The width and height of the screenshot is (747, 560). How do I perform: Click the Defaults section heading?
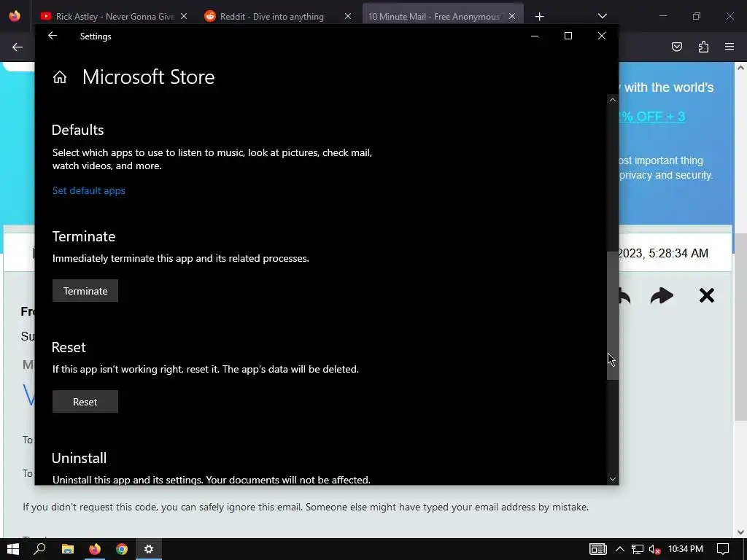(77, 130)
